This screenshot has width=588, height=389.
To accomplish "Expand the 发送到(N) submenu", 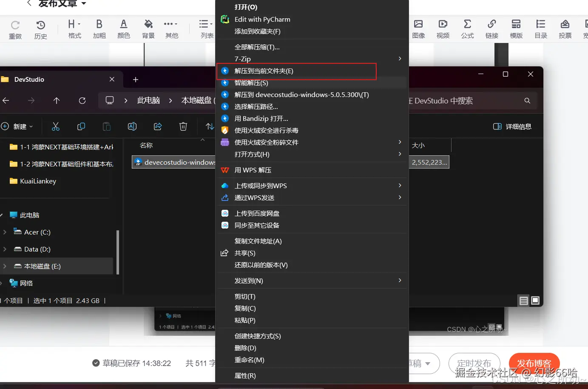I will pos(400,280).
